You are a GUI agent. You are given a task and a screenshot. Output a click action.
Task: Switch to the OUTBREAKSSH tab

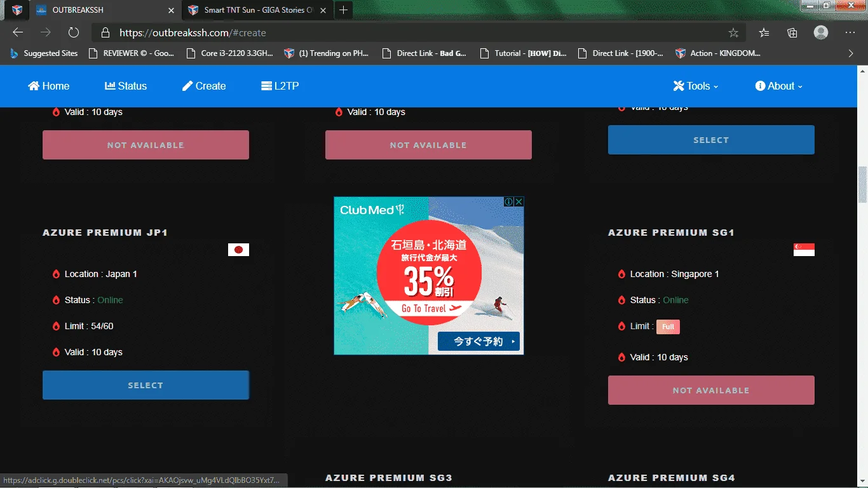click(x=105, y=10)
